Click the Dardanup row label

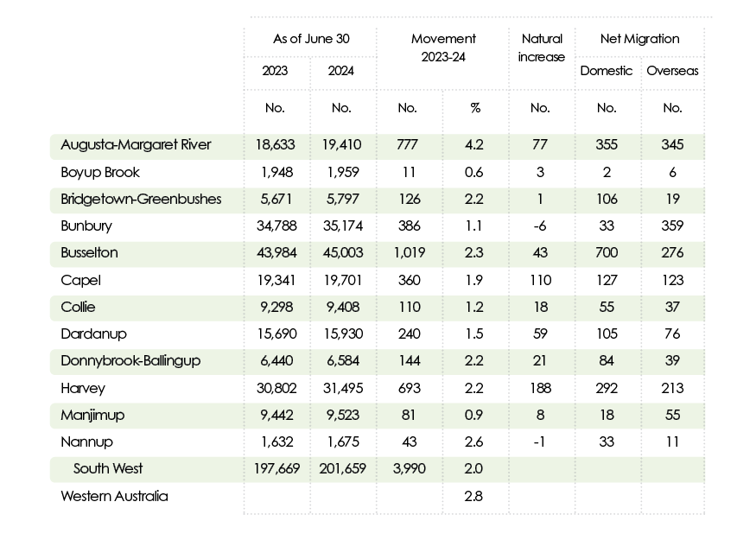tap(93, 334)
